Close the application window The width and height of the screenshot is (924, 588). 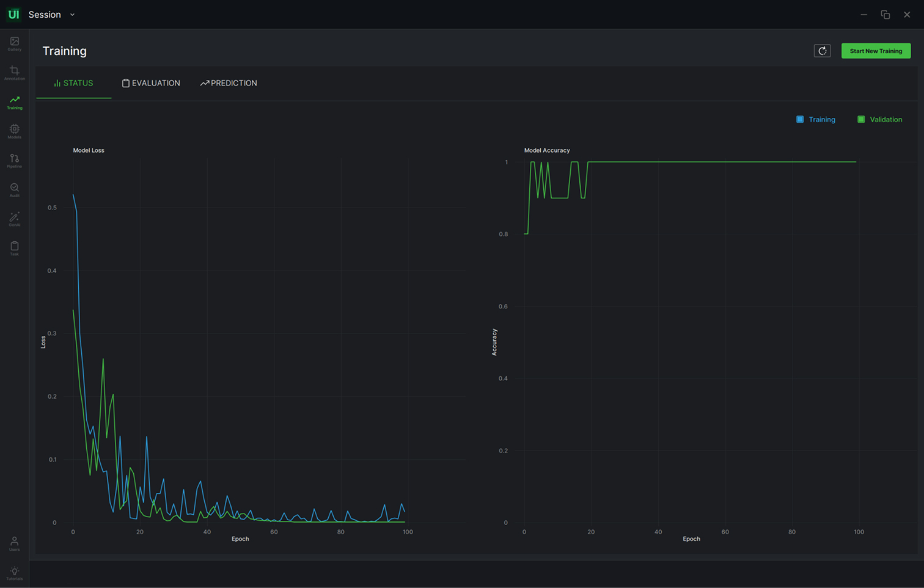907,15
